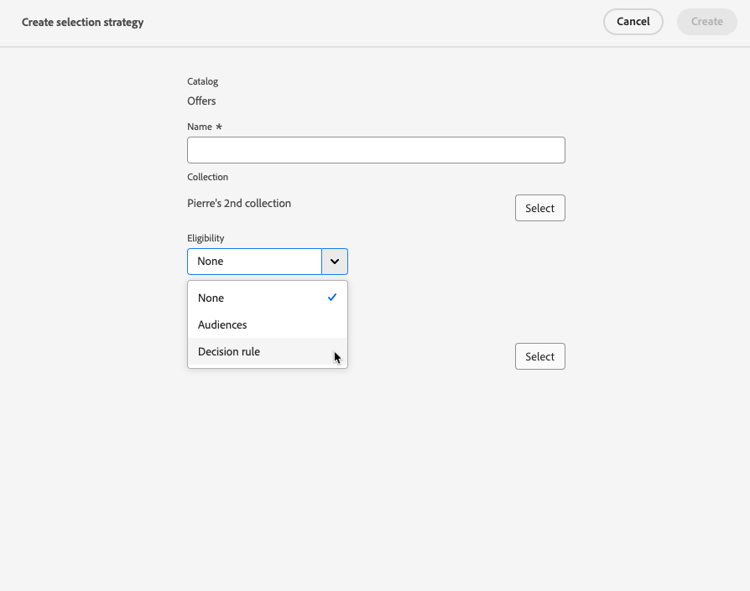750x591 pixels.
Task: Choose Audiences from the eligibility list
Action: coord(222,325)
